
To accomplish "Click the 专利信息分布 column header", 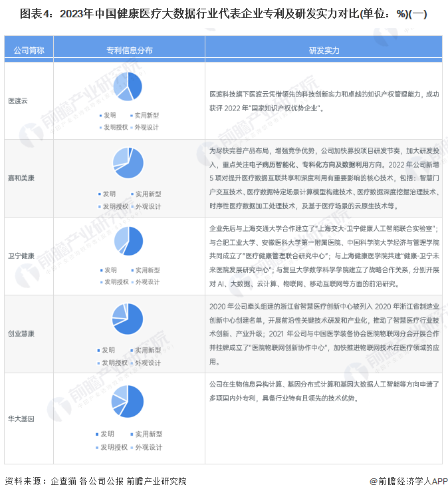I will pos(130,50).
